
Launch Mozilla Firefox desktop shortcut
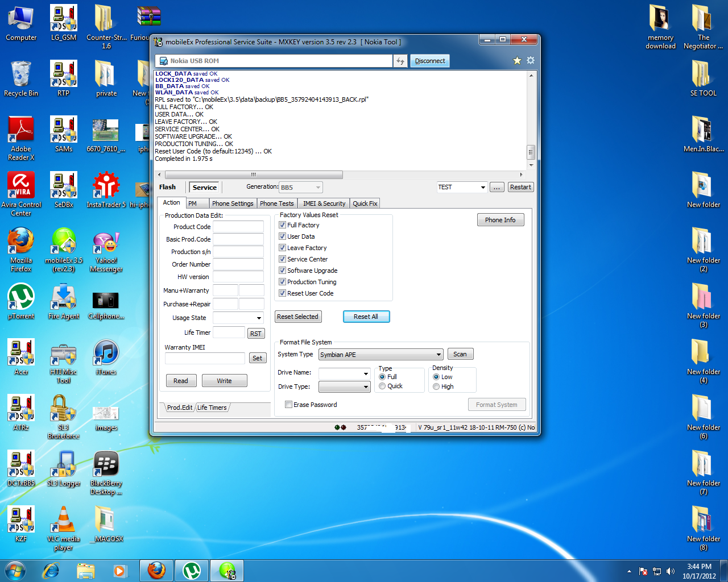pos(21,250)
